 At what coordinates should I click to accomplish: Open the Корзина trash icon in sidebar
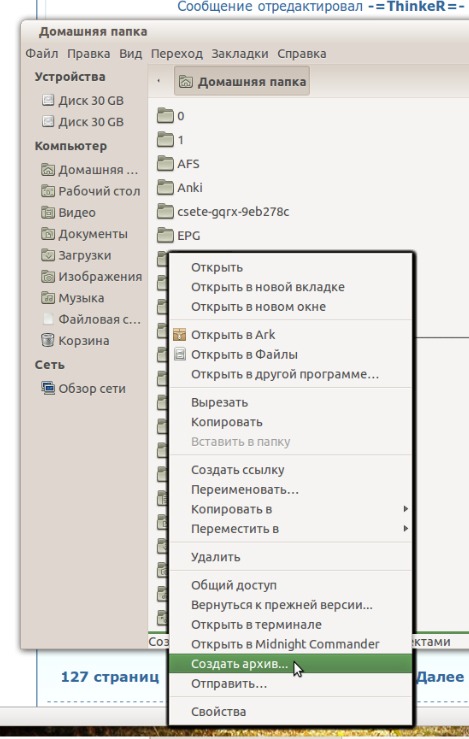48,340
